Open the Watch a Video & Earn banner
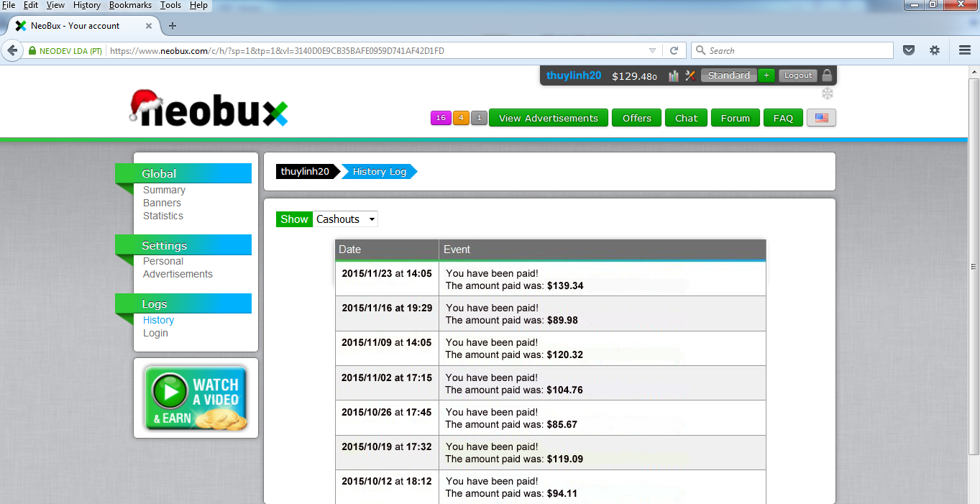Image resolution: width=980 pixels, height=504 pixels. pos(196,398)
